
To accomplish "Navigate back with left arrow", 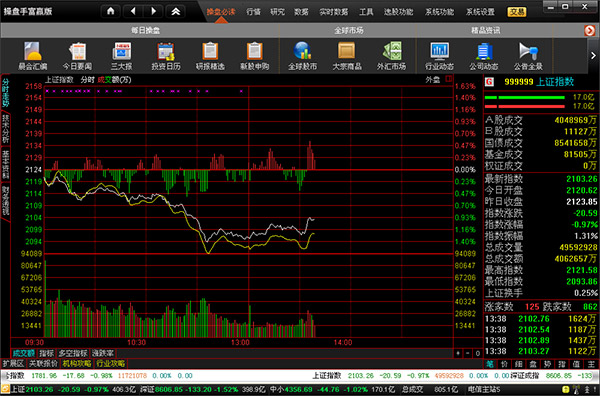I will [x=133, y=11].
